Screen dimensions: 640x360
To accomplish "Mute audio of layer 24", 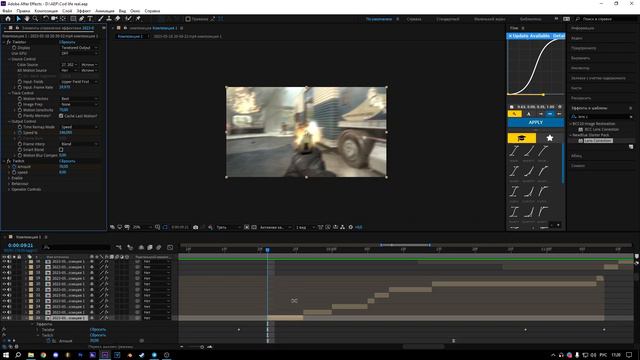I will click(x=9, y=307).
